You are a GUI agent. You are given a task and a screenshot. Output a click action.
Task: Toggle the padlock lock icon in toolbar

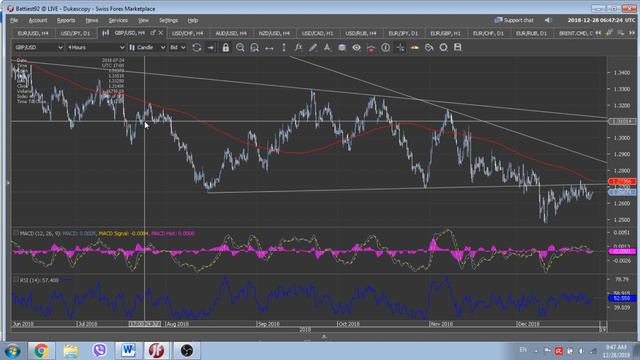tap(225, 47)
